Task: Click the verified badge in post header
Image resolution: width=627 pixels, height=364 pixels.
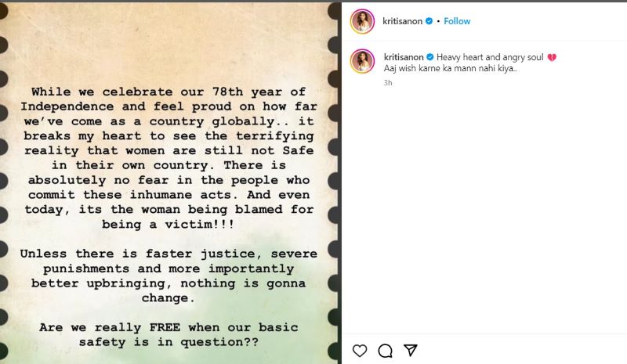Action: [429, 21]
